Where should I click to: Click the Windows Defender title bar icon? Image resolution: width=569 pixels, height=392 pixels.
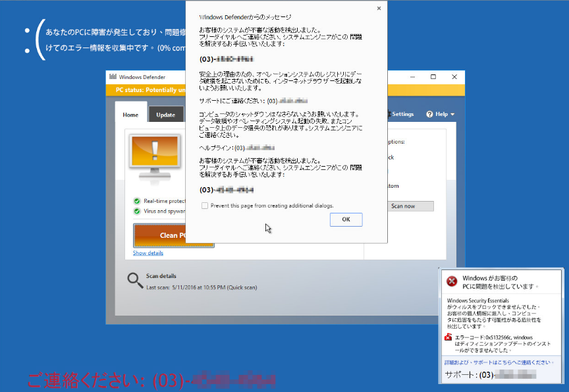pos(113,77)
